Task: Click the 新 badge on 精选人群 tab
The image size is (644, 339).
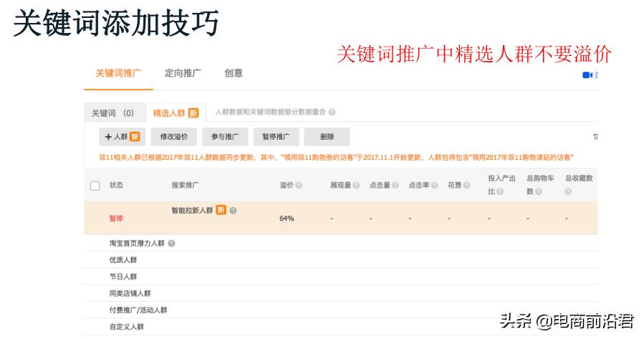Action: [193, 113]
